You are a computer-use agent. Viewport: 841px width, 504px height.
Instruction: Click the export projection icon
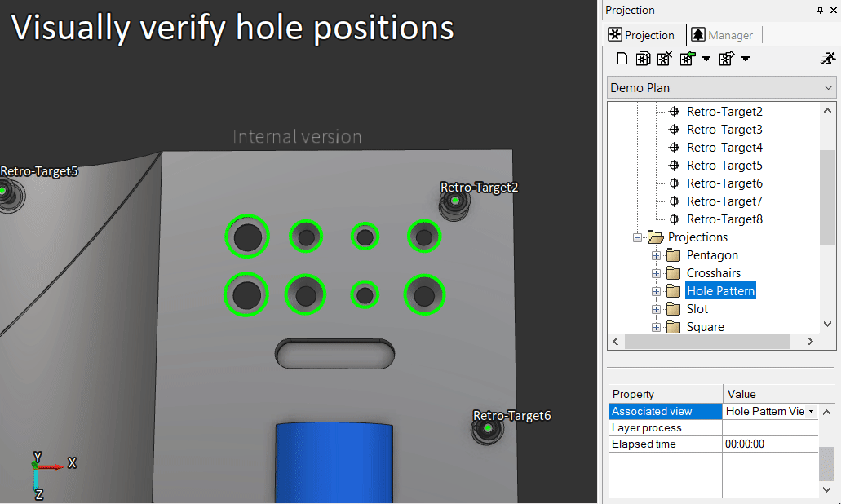726,59
